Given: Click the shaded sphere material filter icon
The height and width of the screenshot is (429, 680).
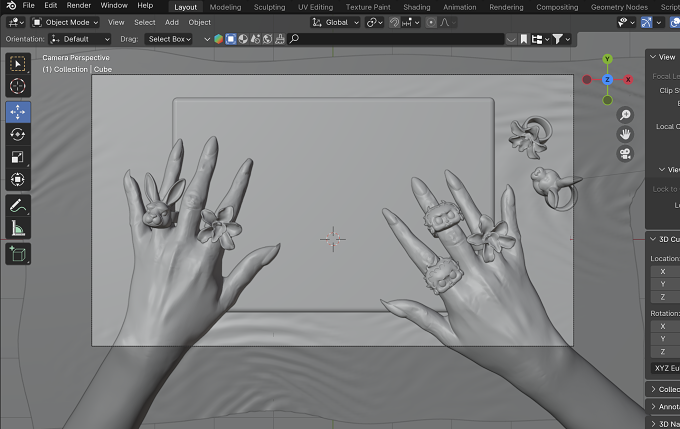Looking at the screenshot, I should point(243,39).
